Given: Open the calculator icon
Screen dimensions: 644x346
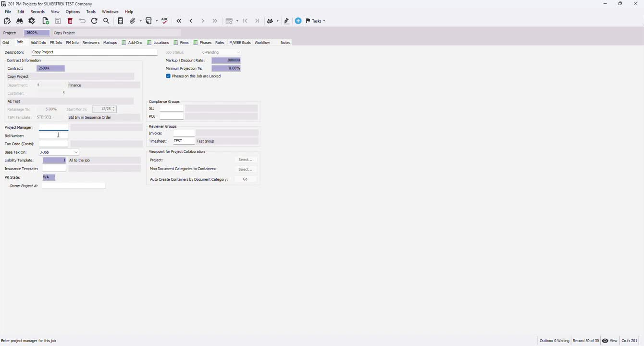Looking at the screenshot, I should pyautogui.click(x=120, y=21).
